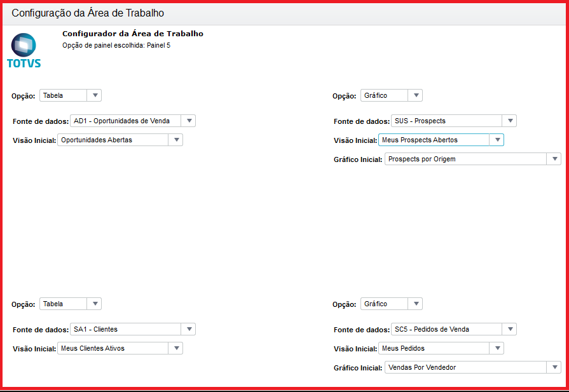Open the SC5 - Pedidos de Venda dropdown
Image resolution: width=569 pixels, height=392 pixels.
coord(453,329)
